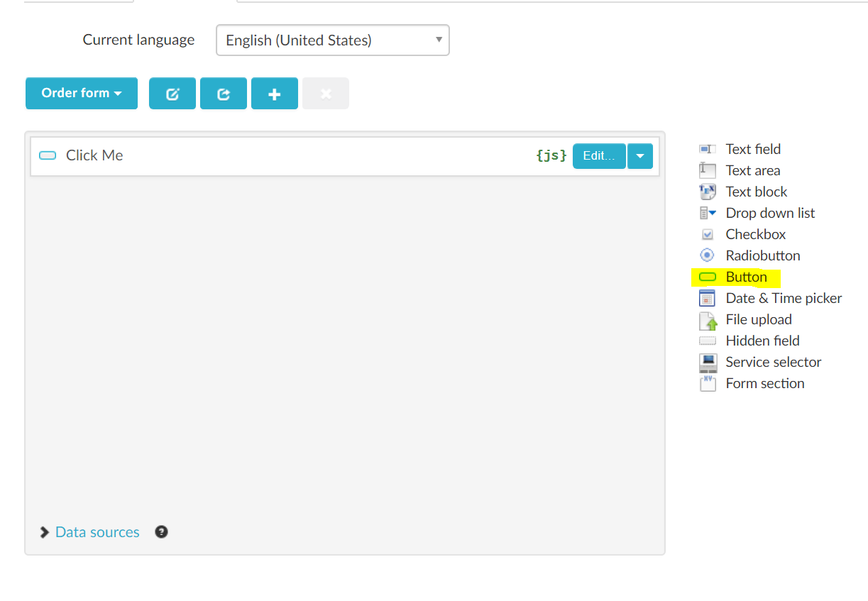The width and height of the screenshot is (868, 601).
Task: Click the Edit button on Click Me
Action: coord(598,155)
